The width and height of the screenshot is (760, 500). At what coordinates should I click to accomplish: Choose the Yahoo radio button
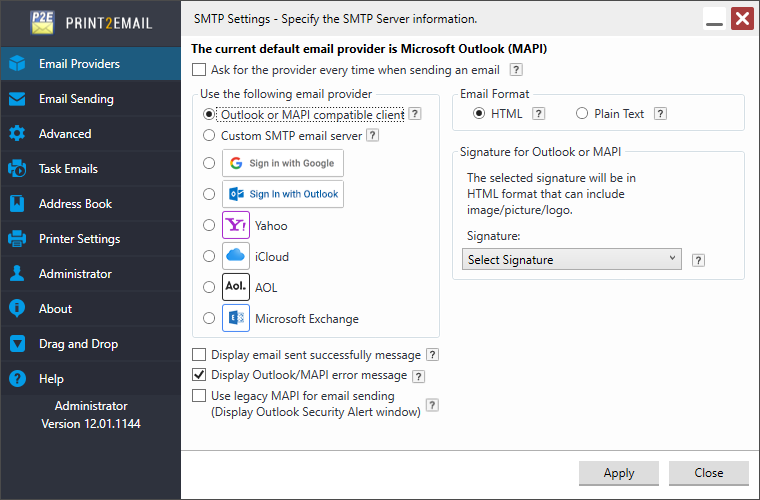pos(209,225)
